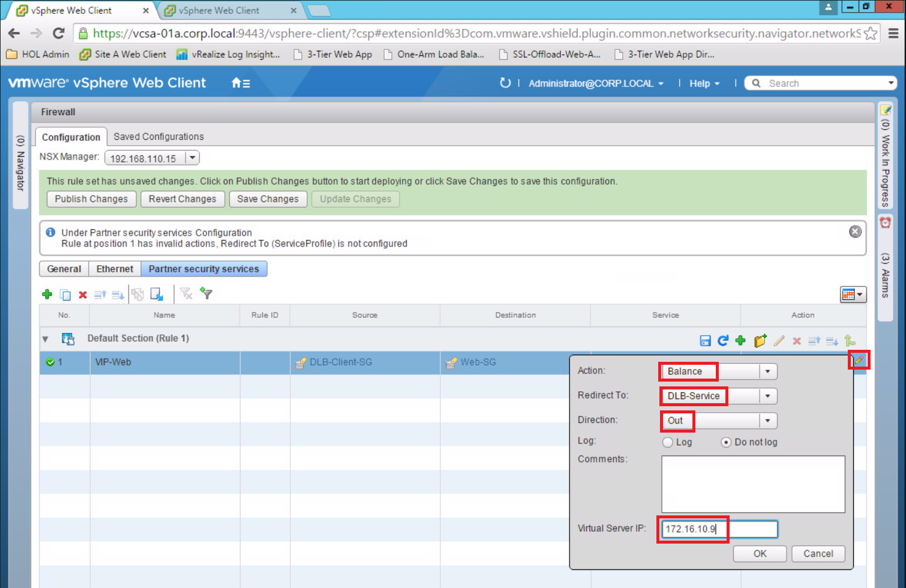Click the green enabled check on rule 1
The width and height of the screenshot is (906, 588).
click(x=50, y=362)
